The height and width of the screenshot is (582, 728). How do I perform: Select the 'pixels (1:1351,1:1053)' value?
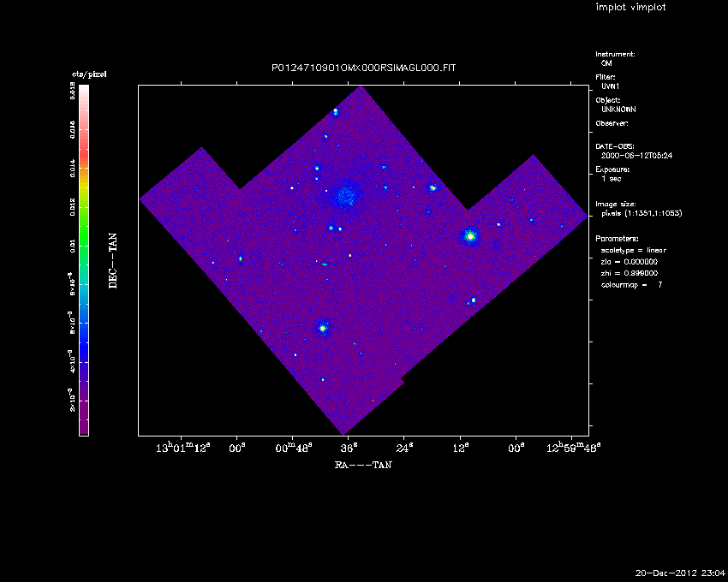pos(641,213)
